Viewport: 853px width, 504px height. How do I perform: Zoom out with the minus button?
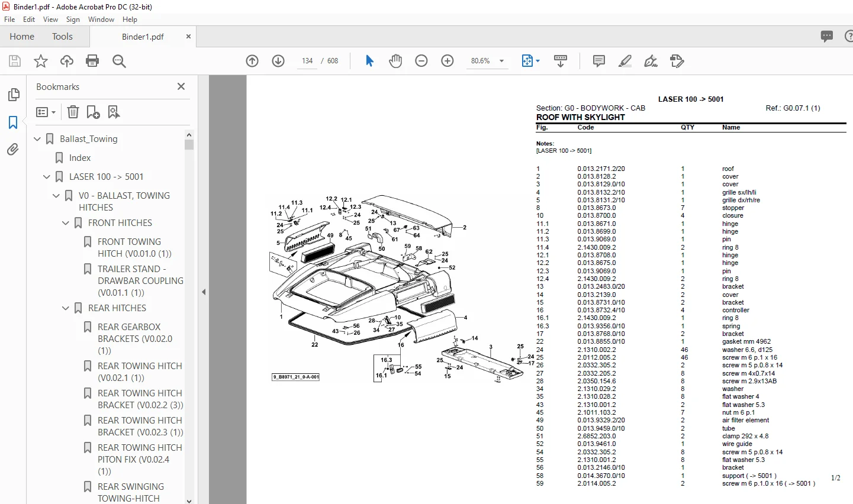coord(421,61)
